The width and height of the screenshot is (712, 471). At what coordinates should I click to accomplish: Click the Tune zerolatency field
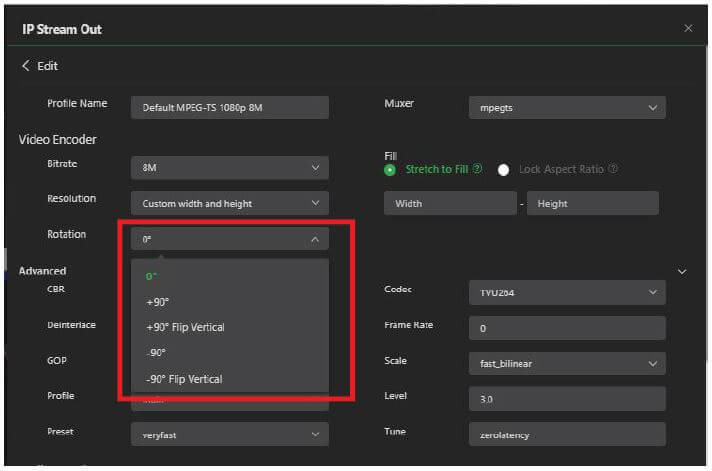click(567, 434)
